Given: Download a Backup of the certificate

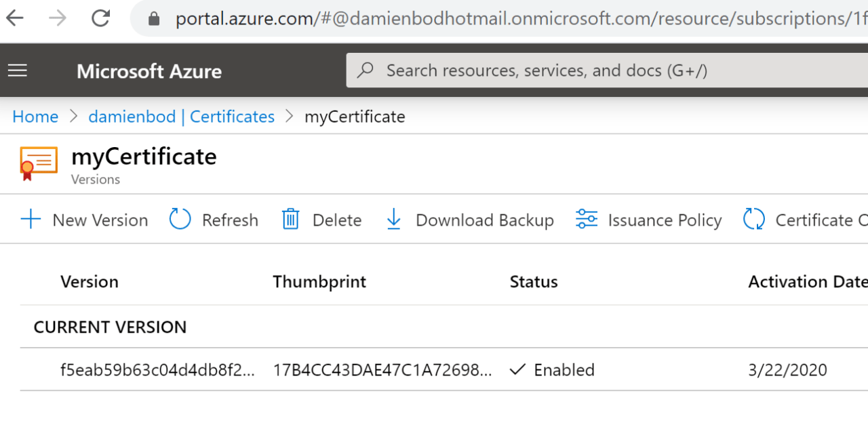Looking at the screenshot, I should (469, 220).
